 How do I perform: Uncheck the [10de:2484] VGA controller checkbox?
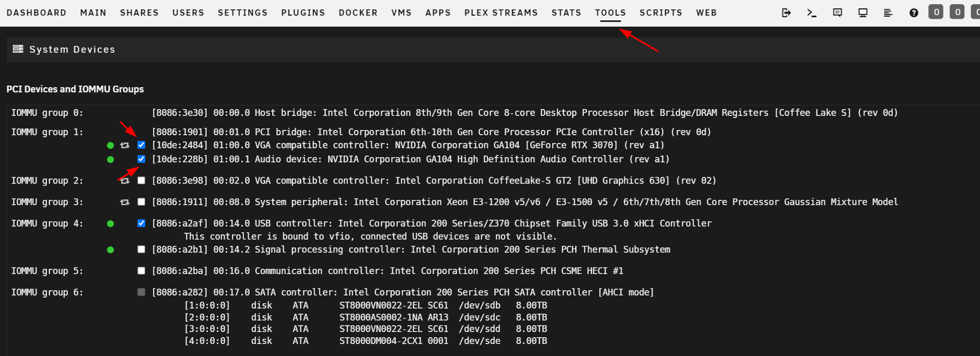[x=141, y=145]
